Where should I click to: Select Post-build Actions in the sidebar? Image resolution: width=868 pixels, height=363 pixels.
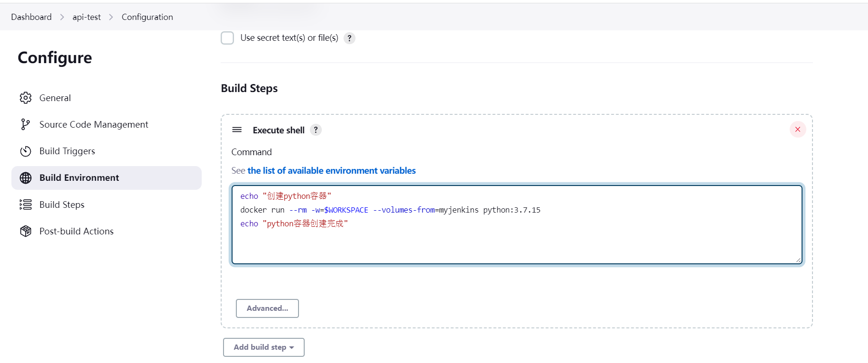76,231
